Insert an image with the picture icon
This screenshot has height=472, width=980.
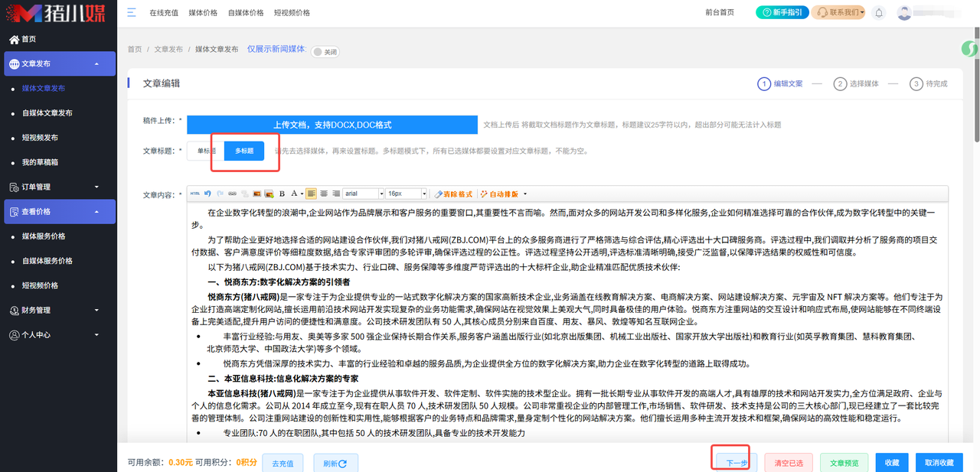coord(257,194)
